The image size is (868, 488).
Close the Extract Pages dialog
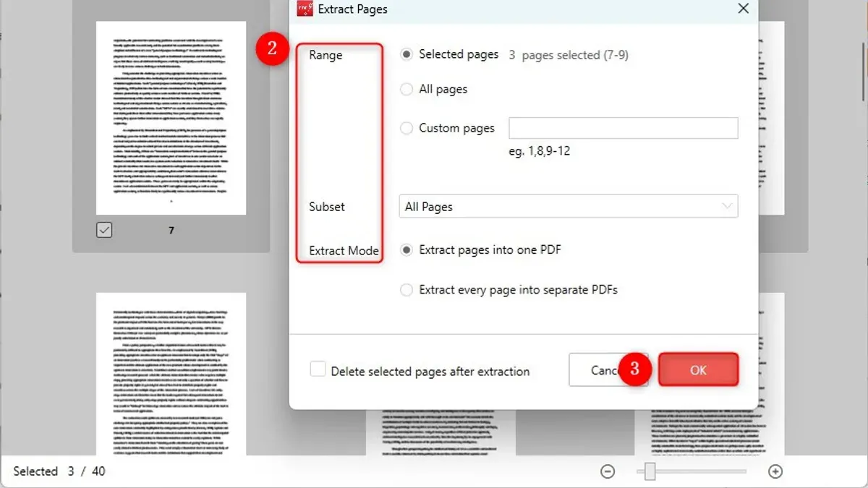pyautogui.click(x=743, y=9)
